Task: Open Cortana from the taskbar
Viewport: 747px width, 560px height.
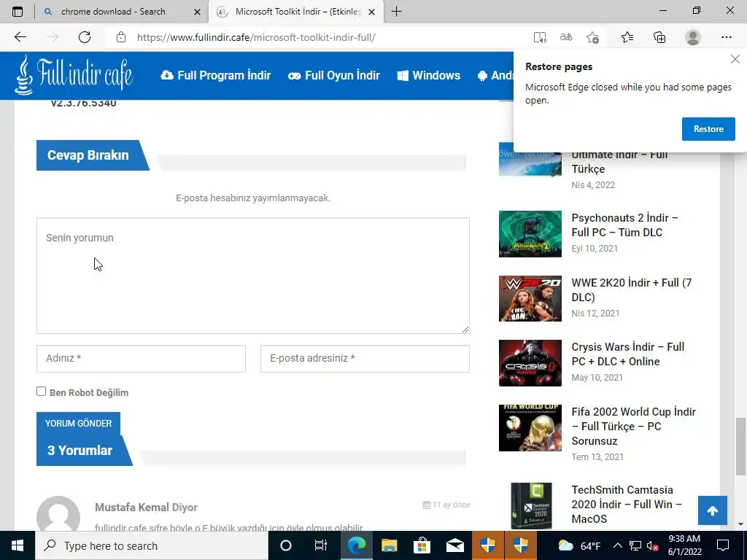Action: tap(286, 545)
